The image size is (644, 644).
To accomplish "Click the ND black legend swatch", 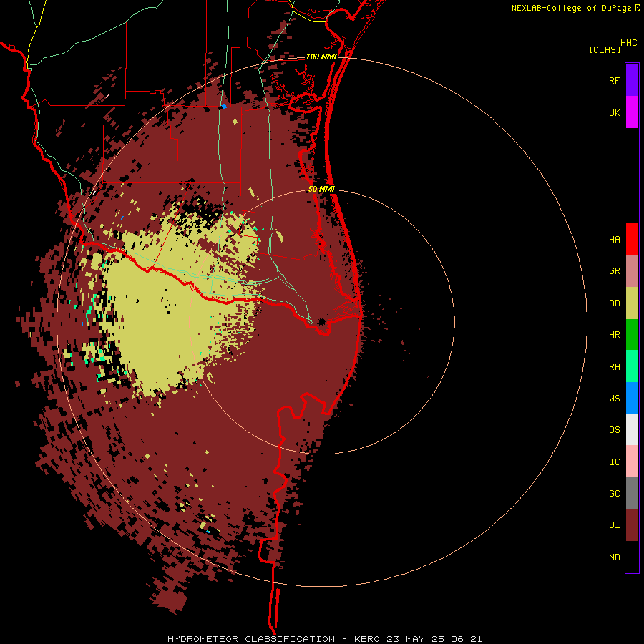I will [x=632, y=557].
